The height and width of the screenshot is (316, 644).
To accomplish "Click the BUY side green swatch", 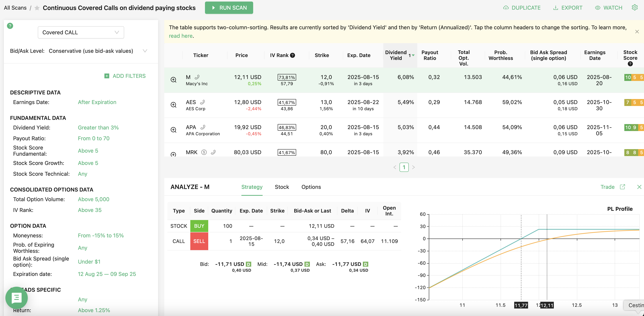I will pyautogui.click(x=199, y=226).
